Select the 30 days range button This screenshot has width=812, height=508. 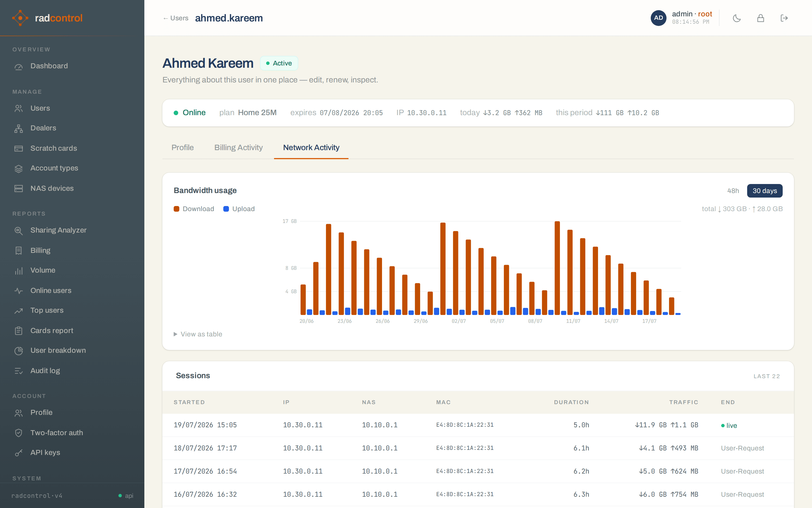765,191
